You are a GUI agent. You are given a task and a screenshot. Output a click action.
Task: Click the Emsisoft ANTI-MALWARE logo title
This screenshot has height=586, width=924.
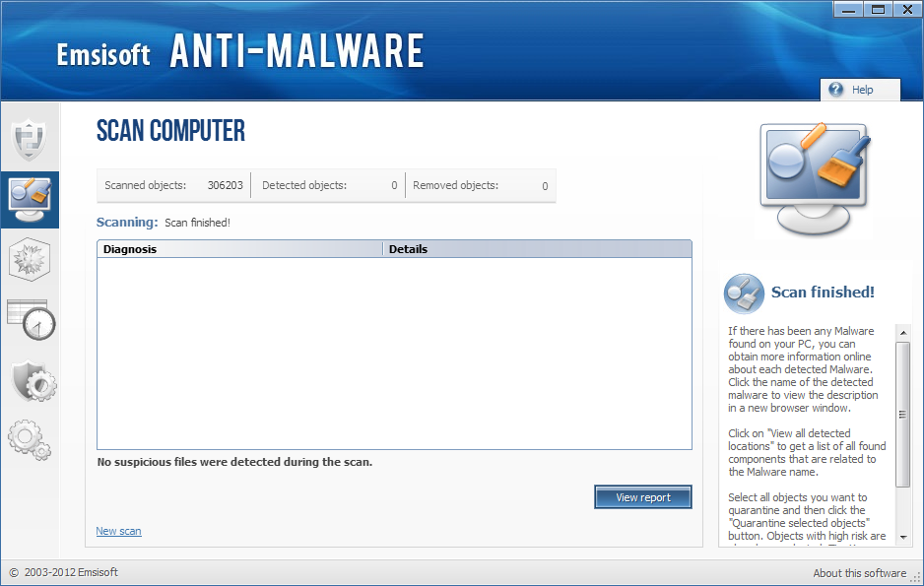point(240,51)
